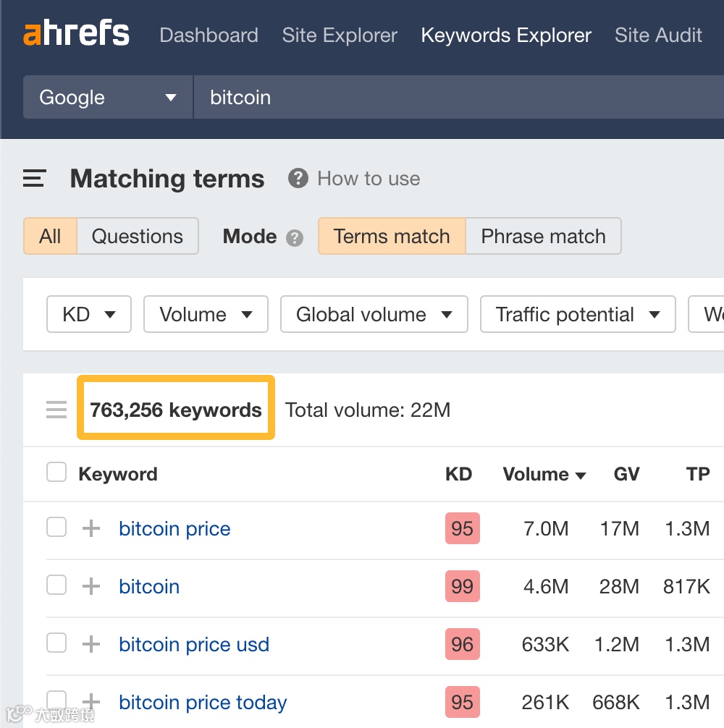Image resolution: width=724 pixels, height=728 pixels.
Task: Open the bitcoin price today keyword link
Action: coord(203,702)
